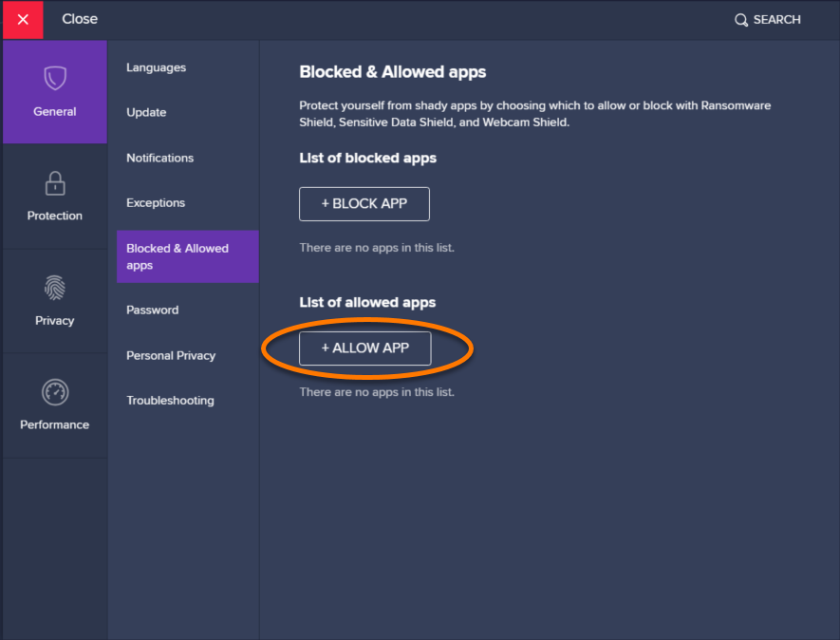
Task: Open the Notifications settings
Action: click(x=159, y=158)
